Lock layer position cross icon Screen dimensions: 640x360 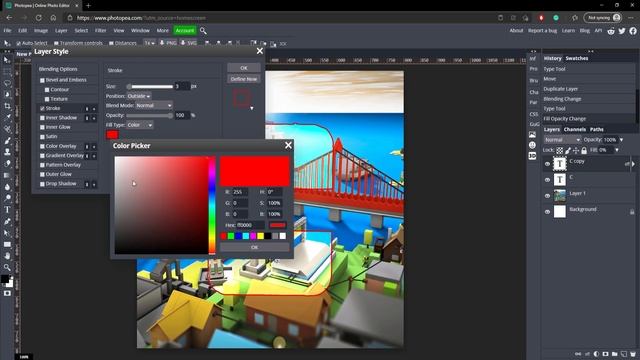coord(576,150)
